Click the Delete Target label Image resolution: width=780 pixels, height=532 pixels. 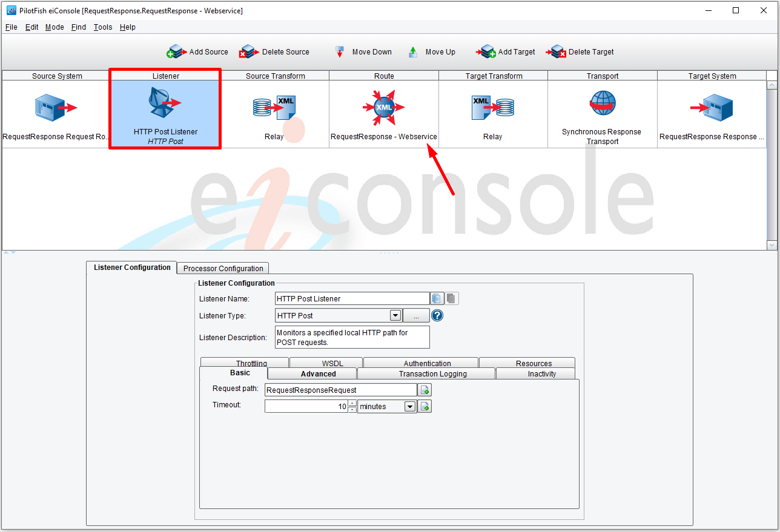click(591, 52)
